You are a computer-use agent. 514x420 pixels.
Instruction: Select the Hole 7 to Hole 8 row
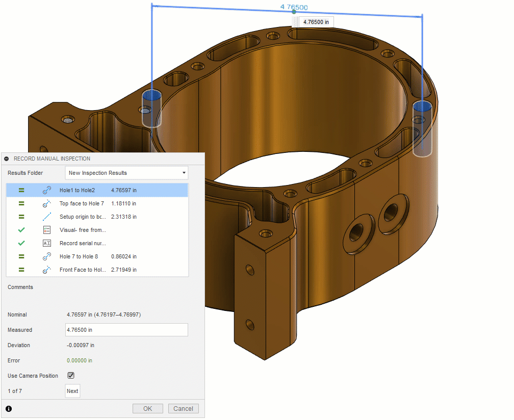pos(97,256)
